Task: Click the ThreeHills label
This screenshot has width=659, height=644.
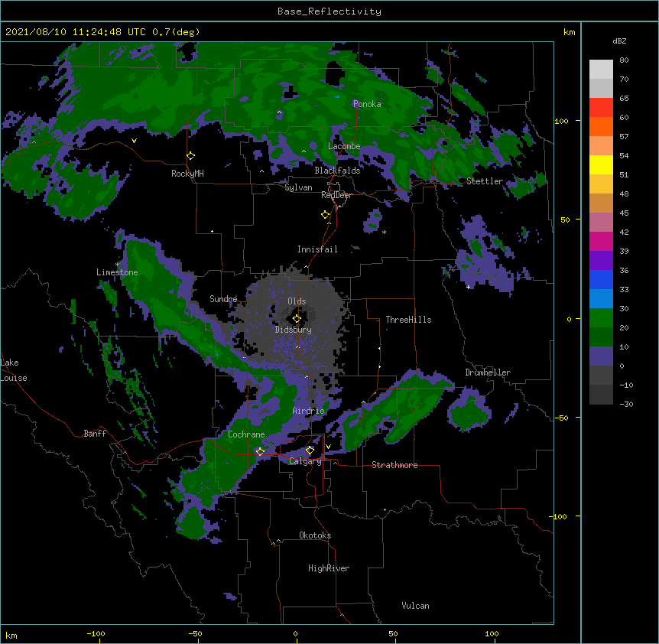Action: [x=408, y=320]
